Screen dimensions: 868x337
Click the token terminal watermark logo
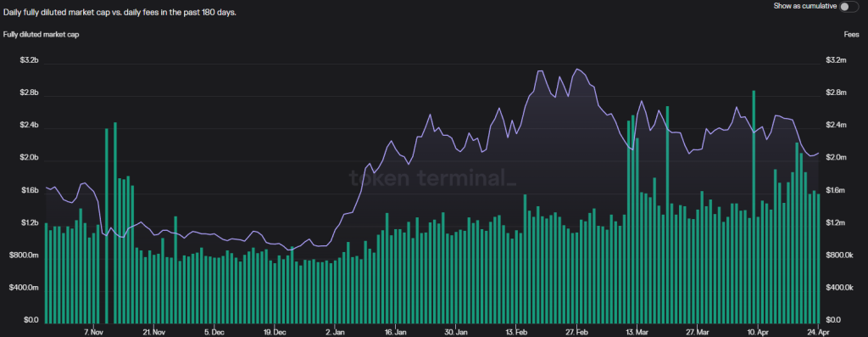tap(433, 178)
